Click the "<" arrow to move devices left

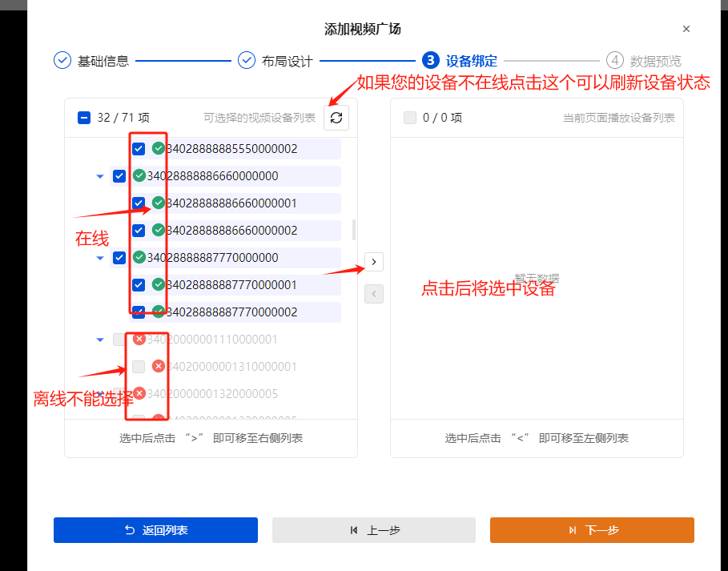(x=373, y=293)
